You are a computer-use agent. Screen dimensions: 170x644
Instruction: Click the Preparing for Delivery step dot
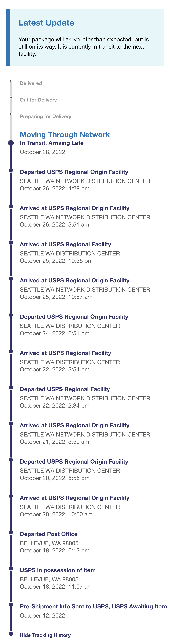pos(11,114)
